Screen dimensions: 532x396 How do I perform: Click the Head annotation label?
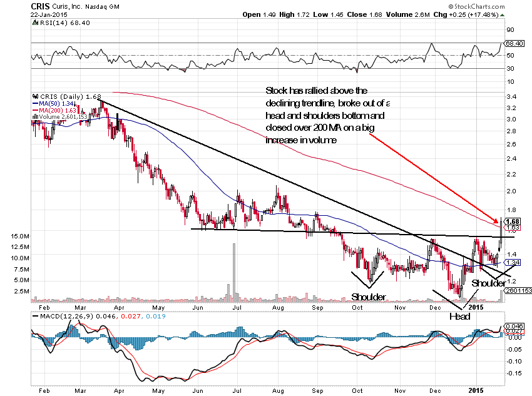[460, 317]
